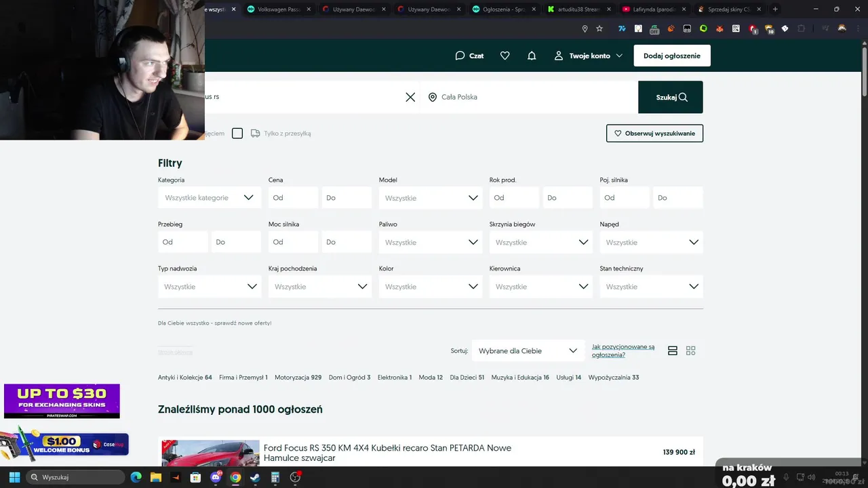Open the Ford Focus RS 350 KM listing title

pos(387,453)
